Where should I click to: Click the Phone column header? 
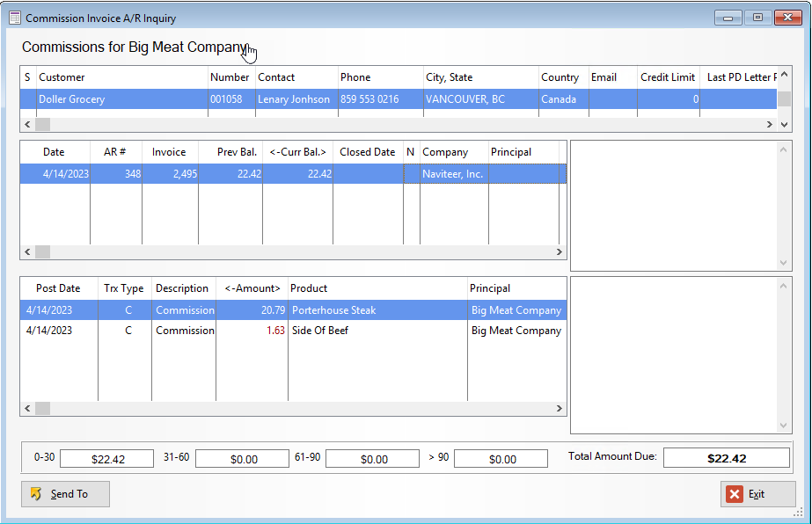point(381,77)
